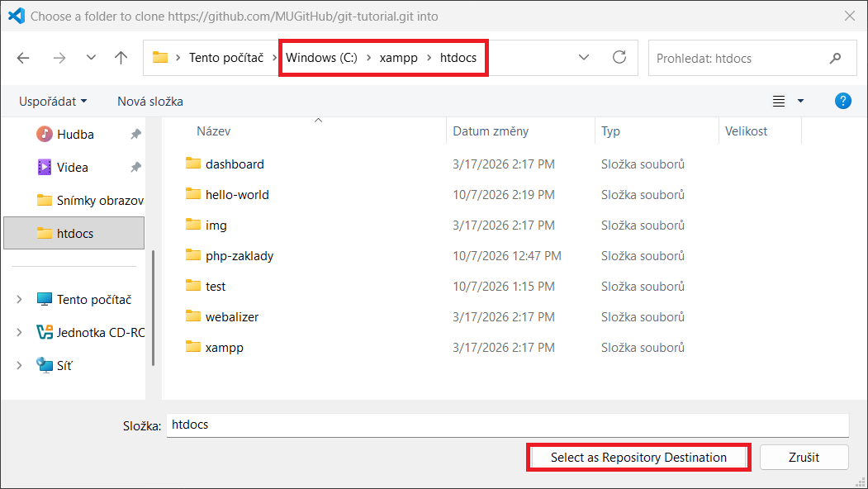Sort files by the Název column

213,131
